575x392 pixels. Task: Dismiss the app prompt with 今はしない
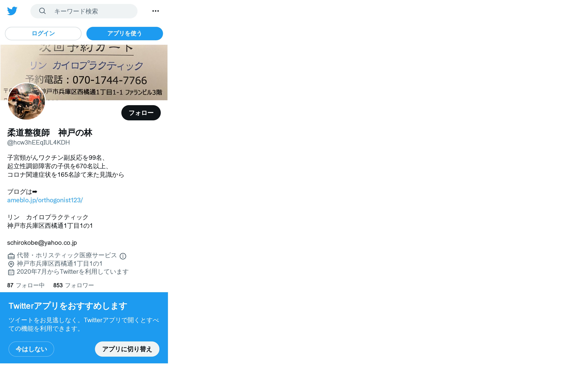pyautogui.click(x=31, y=349)
